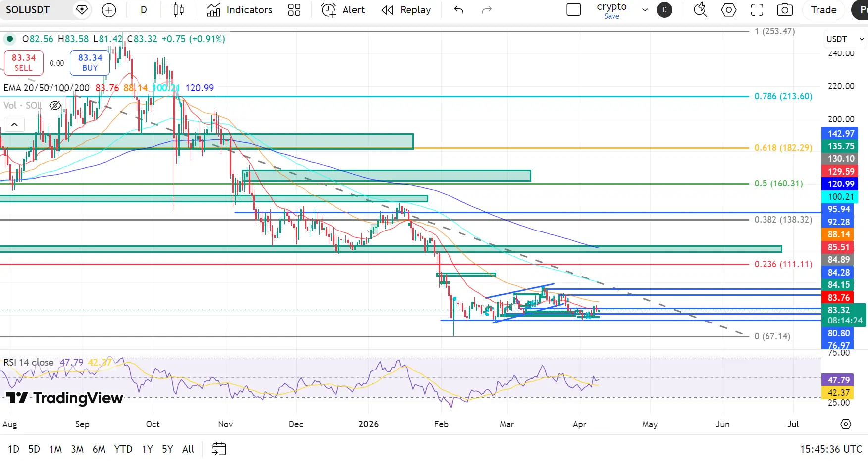Take a chart snapshot with camera icon
Image resolution: width=868 pixels, height=462 pixels.
(785, 10)
